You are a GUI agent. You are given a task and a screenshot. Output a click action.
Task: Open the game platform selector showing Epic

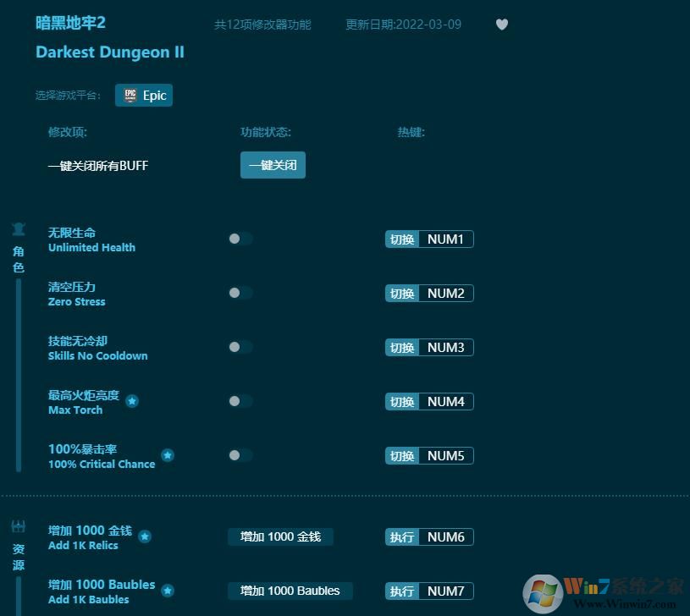click(x=144, y=95)
